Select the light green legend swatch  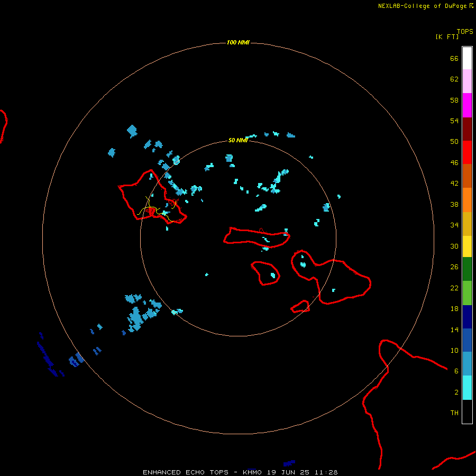click(467, 293)
